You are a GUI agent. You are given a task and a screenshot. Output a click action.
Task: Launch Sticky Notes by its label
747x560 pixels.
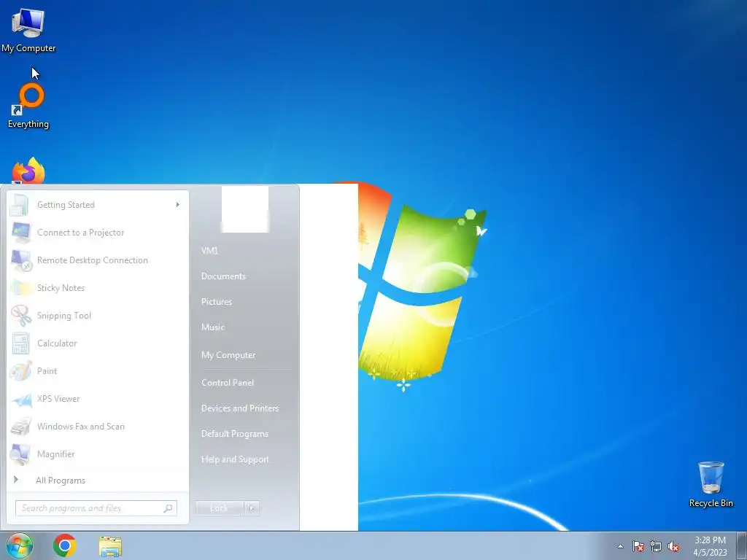61,287
